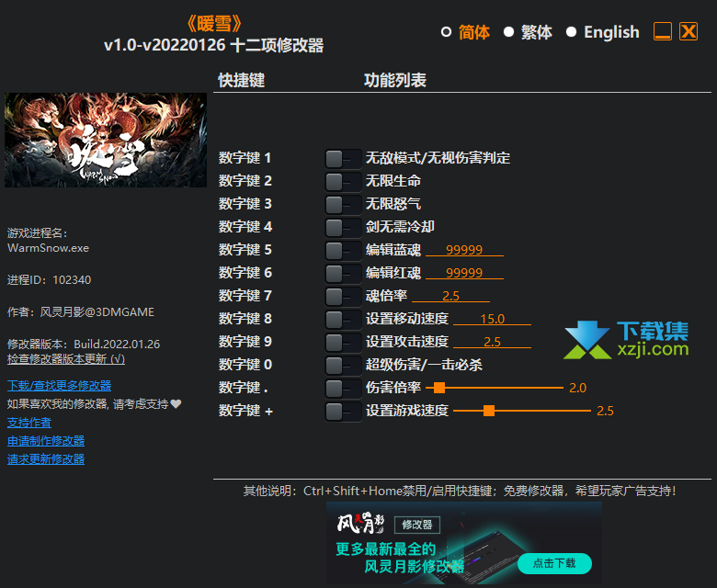Select English language radio button

pos(571,32)
